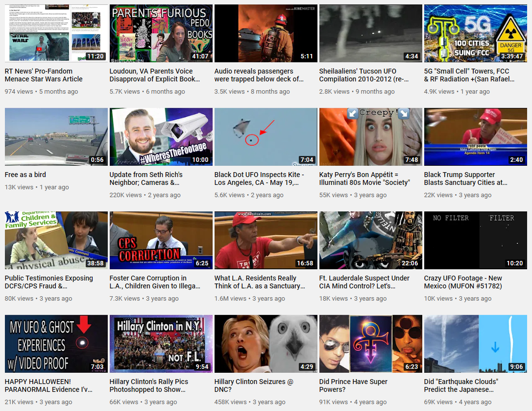Screen dimensions: 532x411
Task: Click '22K views • 3 years ago' text
Action: click(x=458, y=195)
